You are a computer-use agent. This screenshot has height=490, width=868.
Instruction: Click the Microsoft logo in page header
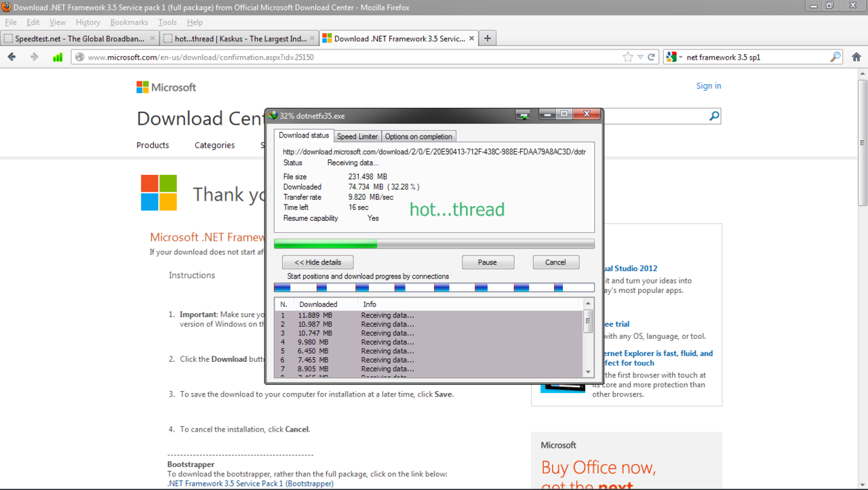pos(166,87)
